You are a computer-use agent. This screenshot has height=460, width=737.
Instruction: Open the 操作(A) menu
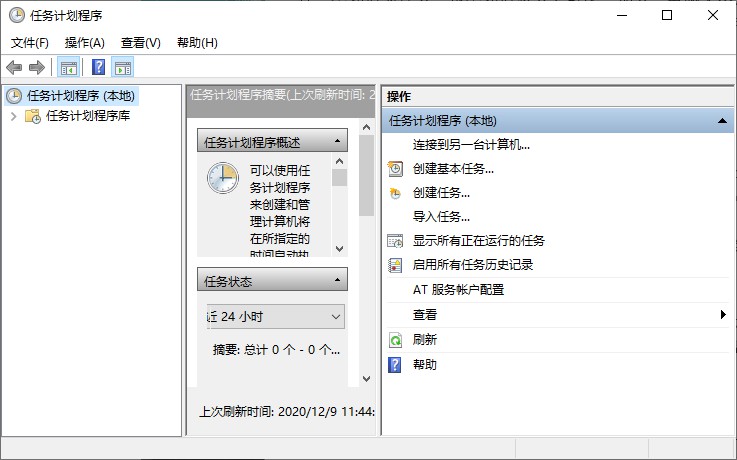tap(84, 43)
